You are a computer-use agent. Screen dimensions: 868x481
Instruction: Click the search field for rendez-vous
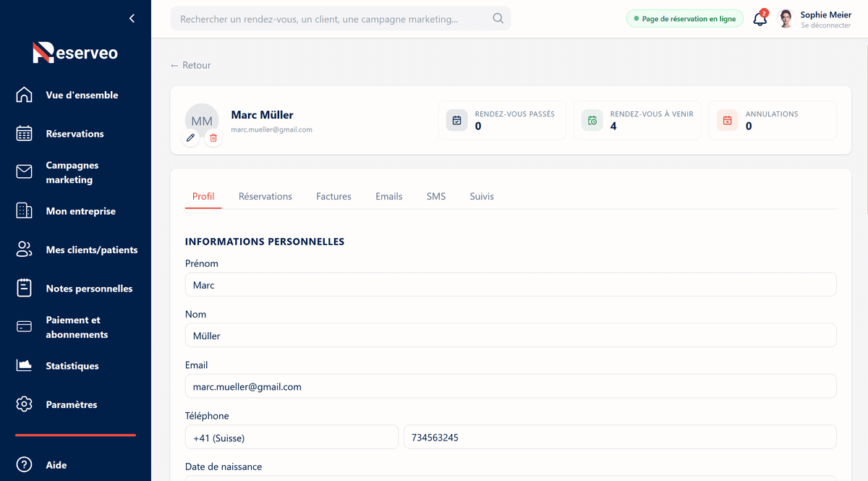point(341,19)
